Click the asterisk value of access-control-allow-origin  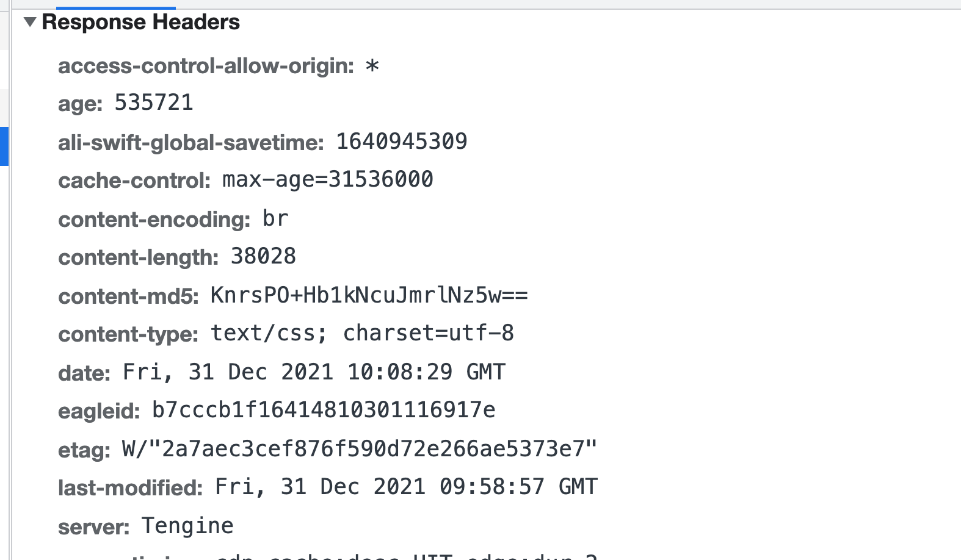click(372, 66)
